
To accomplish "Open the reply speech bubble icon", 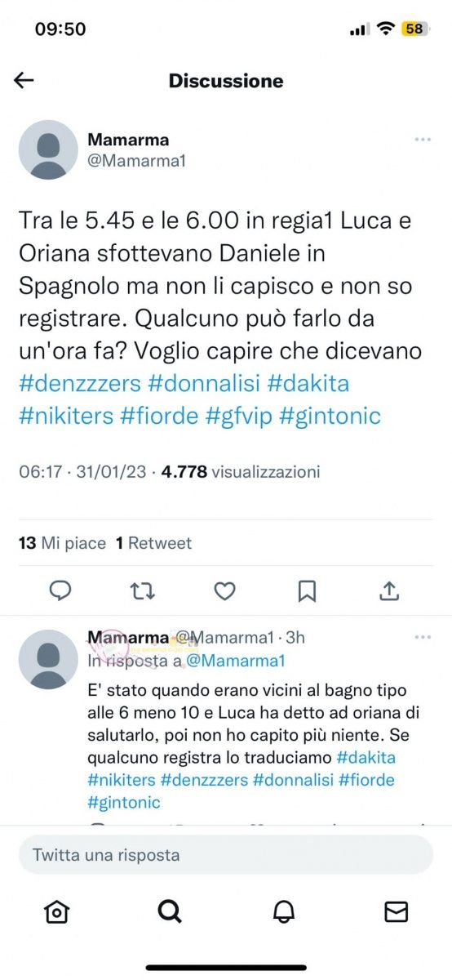I will (60, 591).
